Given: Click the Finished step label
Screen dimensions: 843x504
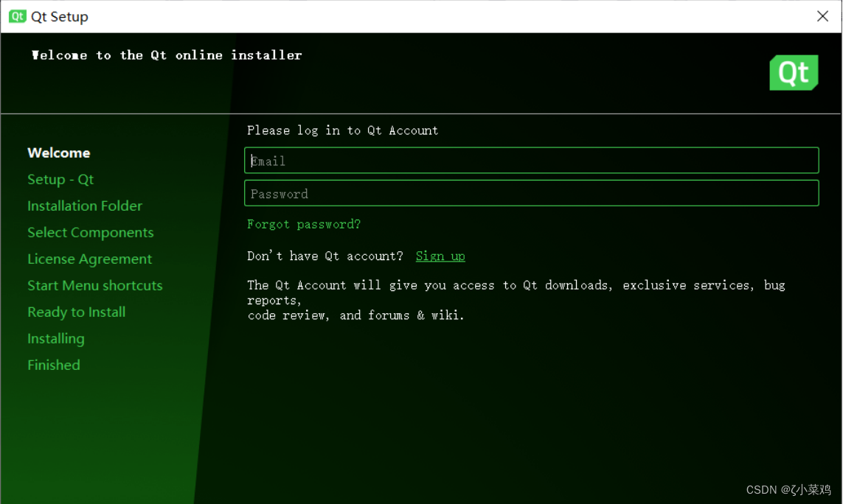Looking at the screenshot, I should 54,365.
